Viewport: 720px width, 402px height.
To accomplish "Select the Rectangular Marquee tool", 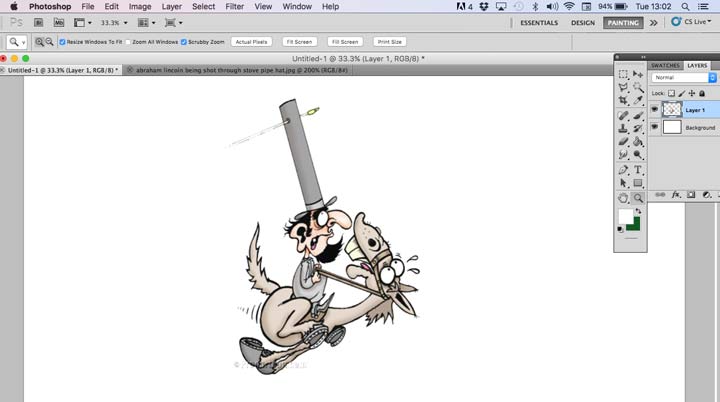I will click(x=623, y=74).
